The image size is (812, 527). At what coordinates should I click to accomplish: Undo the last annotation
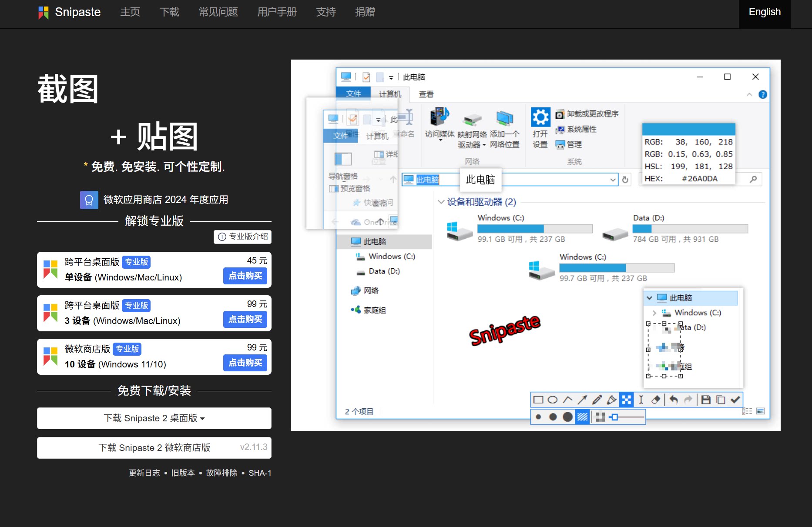point(674,400)
